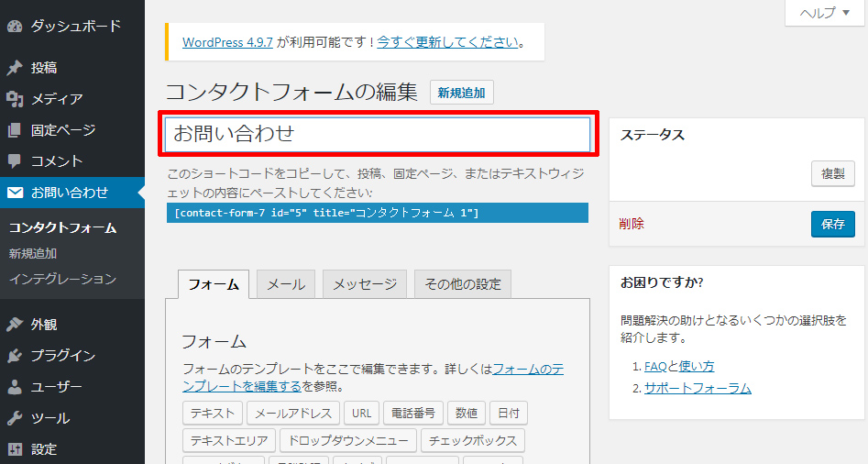Screen dimensions: 868x464
Task: Select the contact-form-7 shortcode field
Action: (x=378, y=213)
